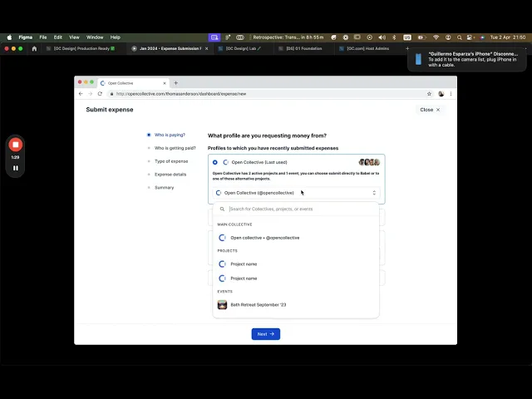The width and height of the screenshot is (532, 399).
Task: Click the date and time Tue 2 Apr
Action: pyautogui.click(x=508, y=37)
